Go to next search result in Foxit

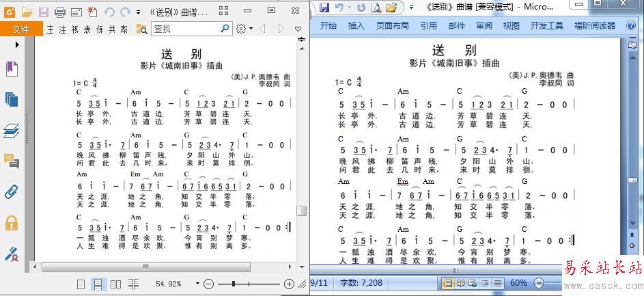[x=281, y=29]
